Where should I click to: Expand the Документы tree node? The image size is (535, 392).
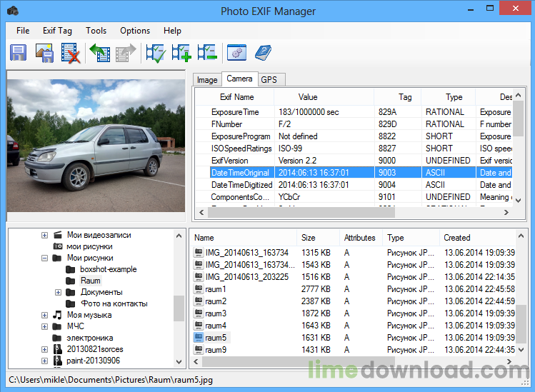click(x=58, y=292)
